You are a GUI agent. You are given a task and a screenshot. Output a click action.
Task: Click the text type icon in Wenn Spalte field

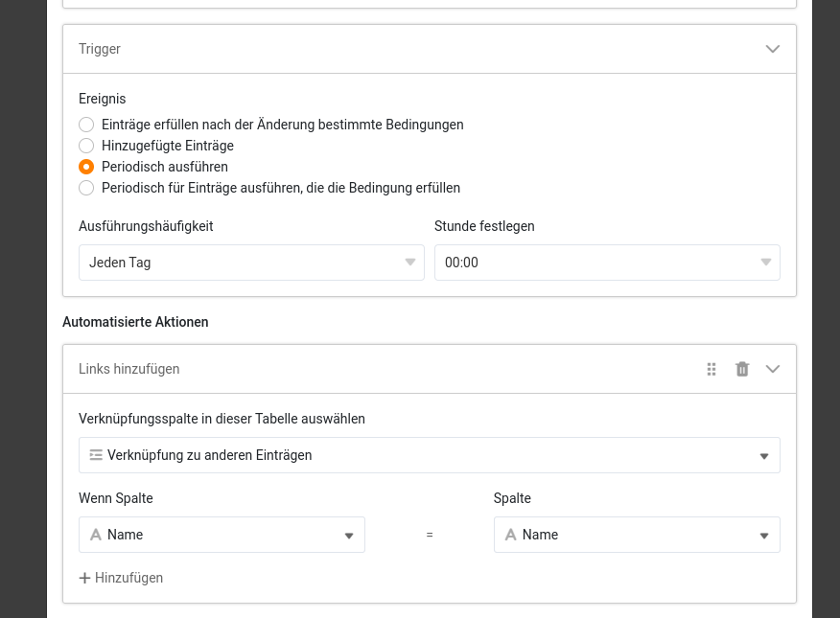point(96,535)
